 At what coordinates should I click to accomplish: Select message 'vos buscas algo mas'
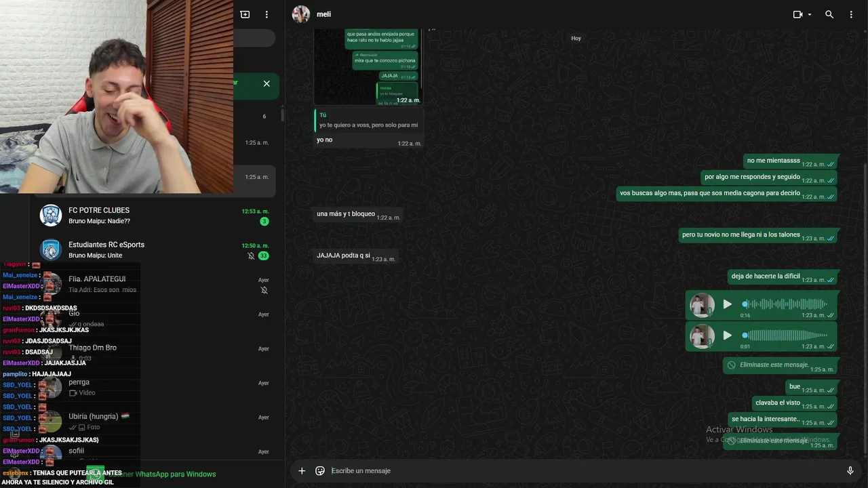(726, 194)
